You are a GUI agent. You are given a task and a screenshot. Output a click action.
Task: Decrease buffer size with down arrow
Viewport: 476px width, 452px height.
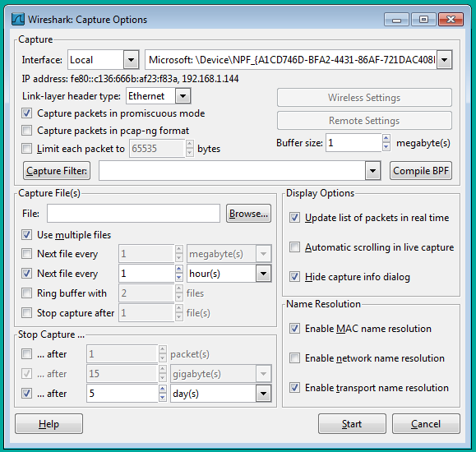tap(386, 146)
